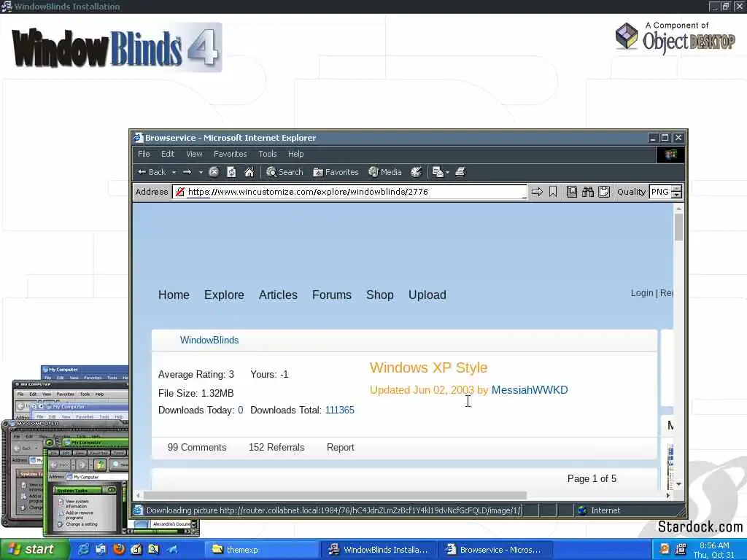This screenshot has height=560, width=747.
Task: Click the Mail toolbar icon
Action: 438,172
